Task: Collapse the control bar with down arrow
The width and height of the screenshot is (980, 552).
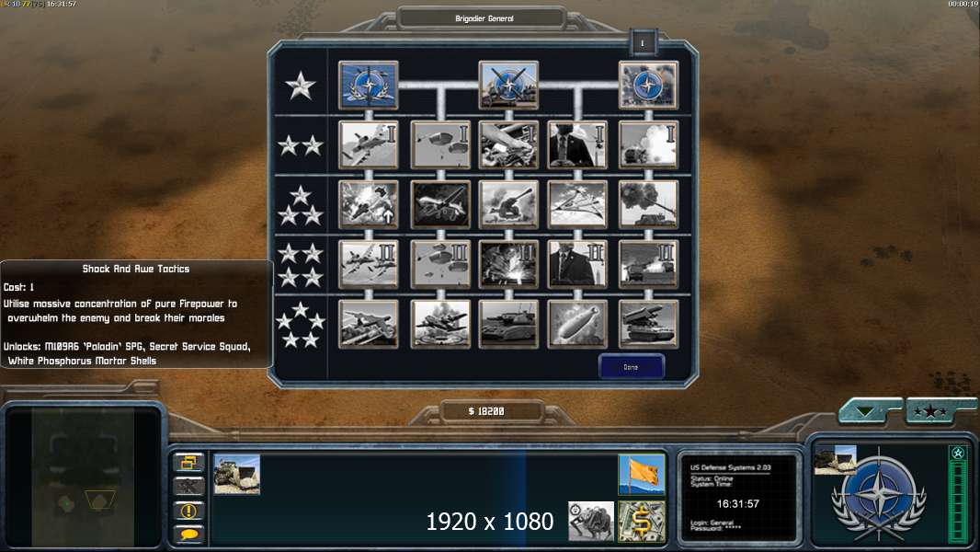Action: click(866, 410)
